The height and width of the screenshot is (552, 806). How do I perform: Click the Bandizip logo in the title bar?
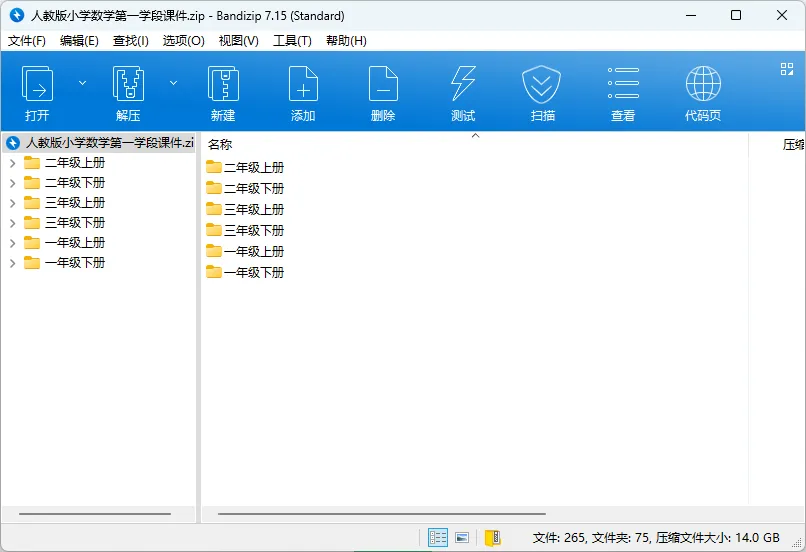(x=17, y=15)
